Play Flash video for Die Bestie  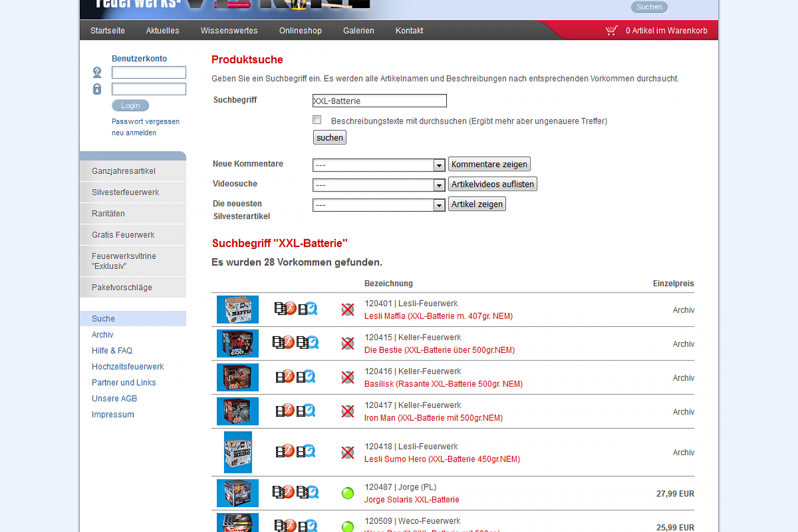[283, 342]
